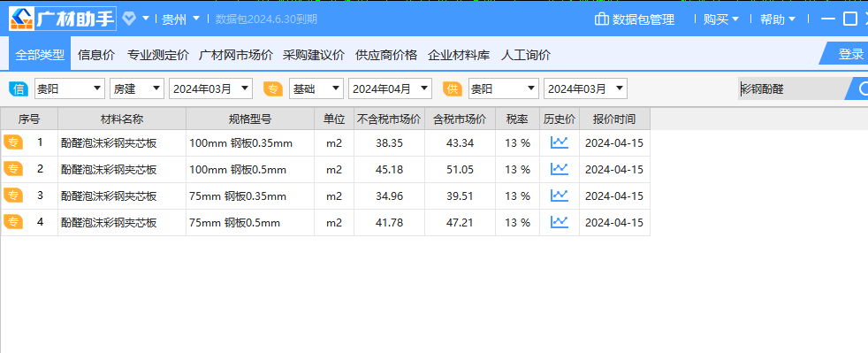Click the 专 badge on row 2

[x=13, y=169]
